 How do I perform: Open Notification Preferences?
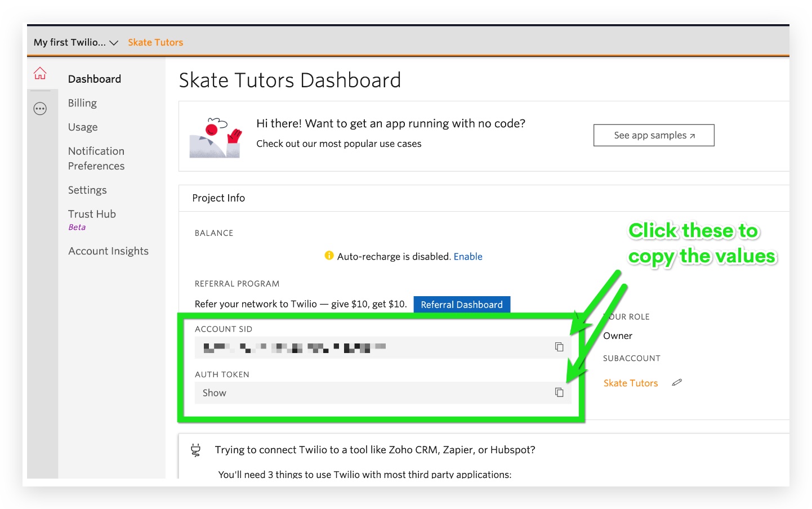pyautogui.click(x=96, y=158)
